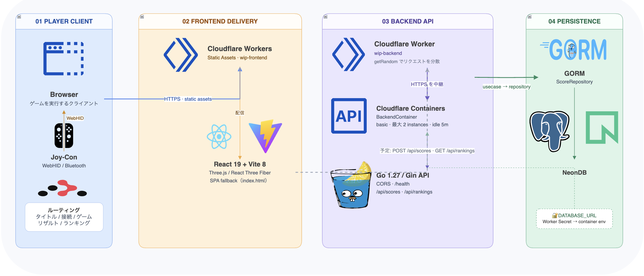Collapse the 03 BACKEND API container
Image resolution: width=644 pixels, height=276 pixels.
tap(326, 17)
